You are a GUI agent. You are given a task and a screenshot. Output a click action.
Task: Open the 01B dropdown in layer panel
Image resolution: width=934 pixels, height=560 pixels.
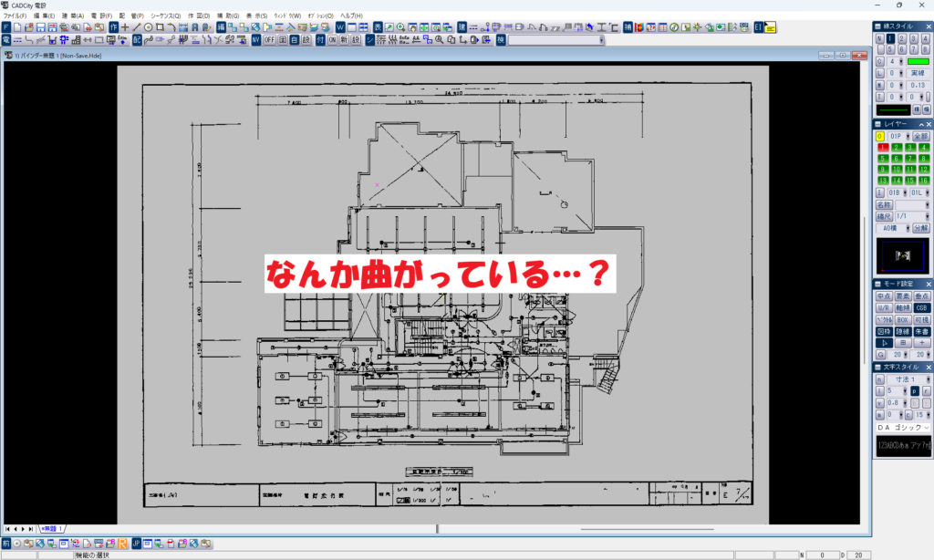pyautogui.click(x=898, y=193)
